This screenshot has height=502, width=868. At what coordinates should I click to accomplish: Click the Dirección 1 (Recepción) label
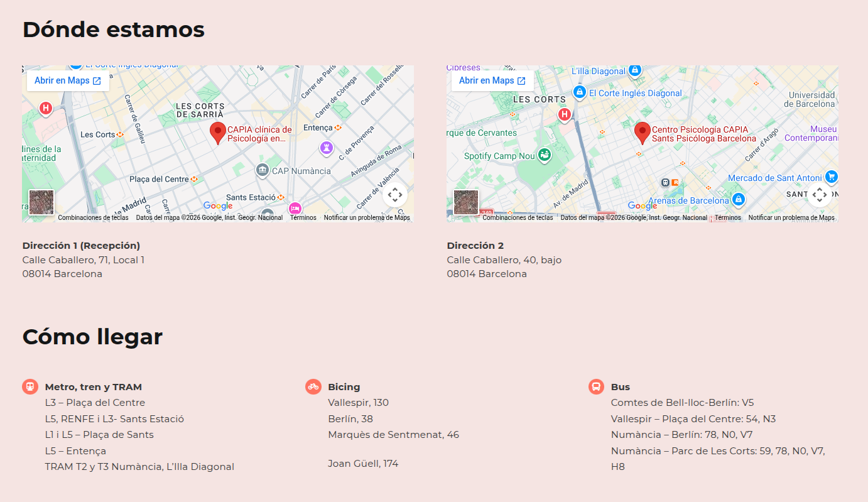(81, 246)
